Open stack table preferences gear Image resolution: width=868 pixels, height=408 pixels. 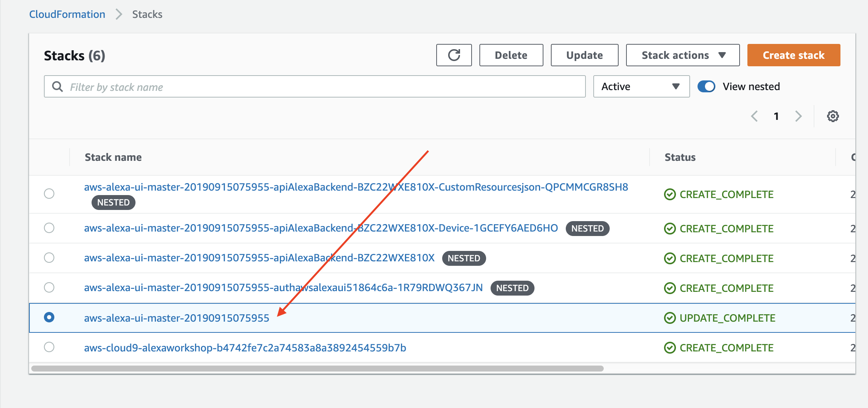[833, 116]
